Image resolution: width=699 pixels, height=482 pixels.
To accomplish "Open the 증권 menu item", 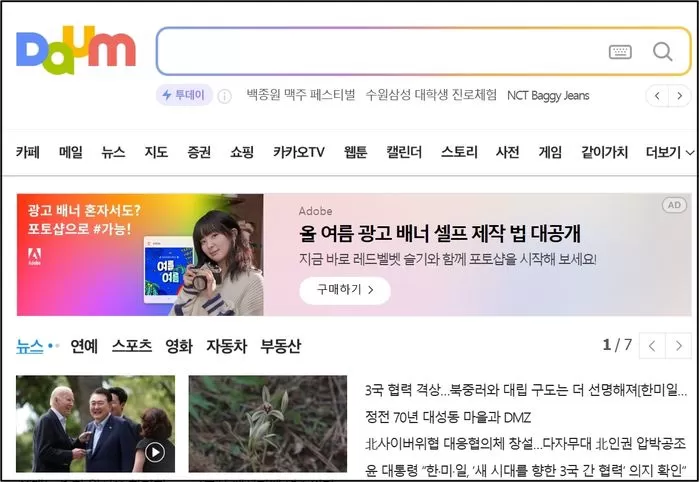I will point(199,152).
